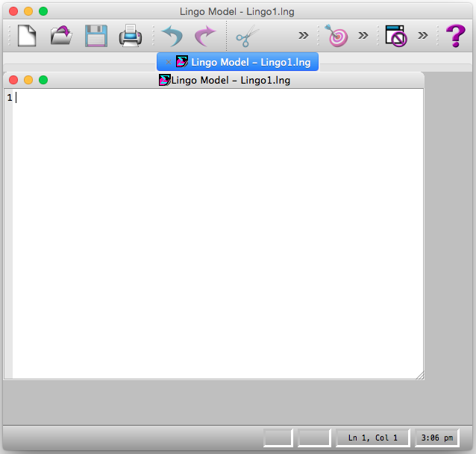Save the model with the floppy disk icon
This screenshot has width=476, height=454.
pos(96,35)
